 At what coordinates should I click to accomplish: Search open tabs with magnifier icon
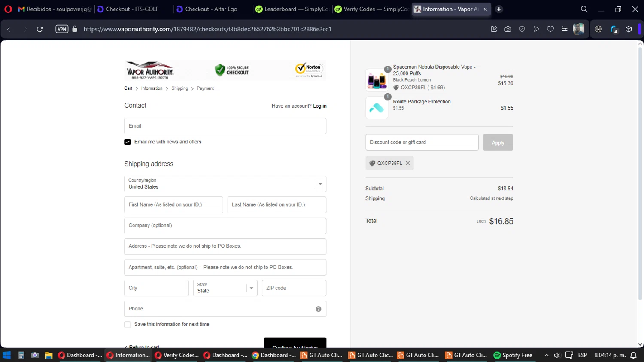click(x=584, y=9)
